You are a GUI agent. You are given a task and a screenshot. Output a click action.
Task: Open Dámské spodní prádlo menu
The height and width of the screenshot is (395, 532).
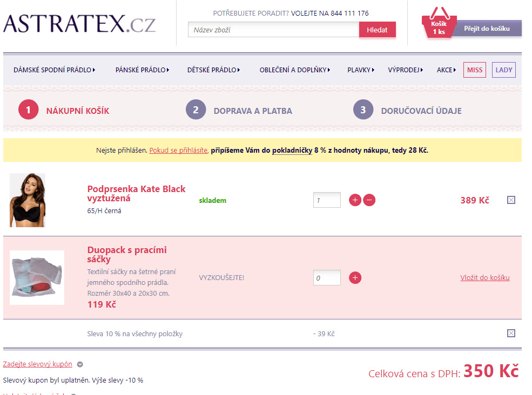pyautogui.click(x=55, y=70)
